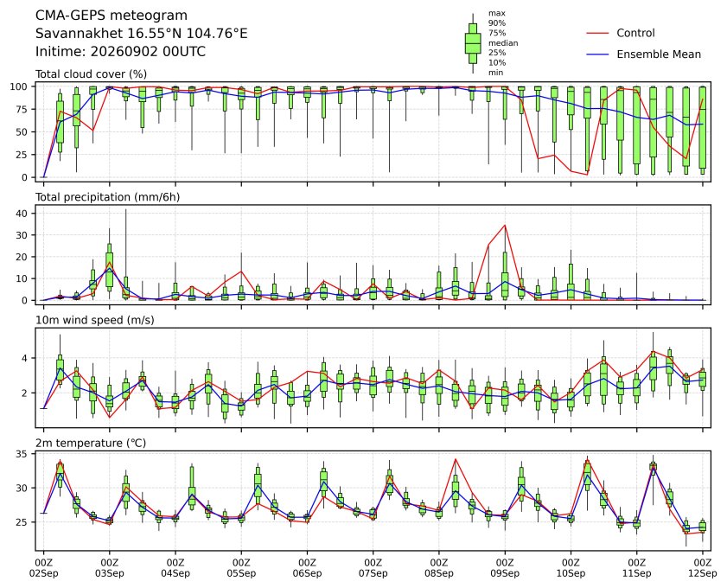The image size is (727, 588).
Task: Click the 2m temperature panel title
Action: pyautogui.click(x=91, y=443)
